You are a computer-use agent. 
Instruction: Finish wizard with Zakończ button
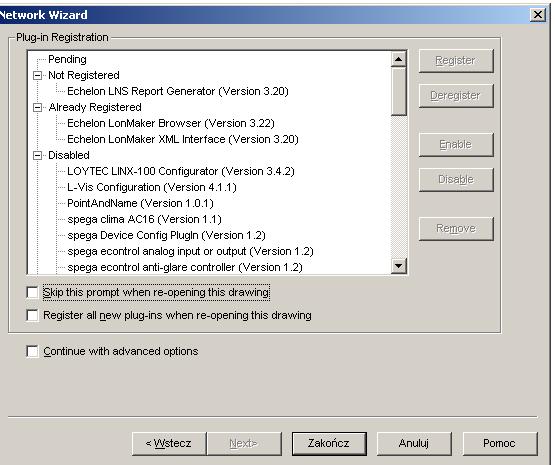[x=329, y=443]
